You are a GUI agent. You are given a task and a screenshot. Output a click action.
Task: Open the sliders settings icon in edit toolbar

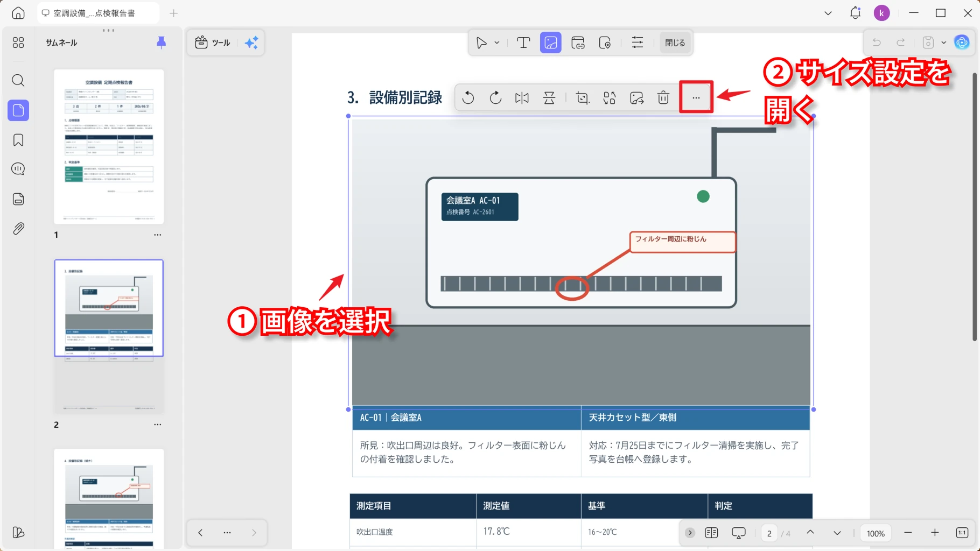click(x=638, y=43)
